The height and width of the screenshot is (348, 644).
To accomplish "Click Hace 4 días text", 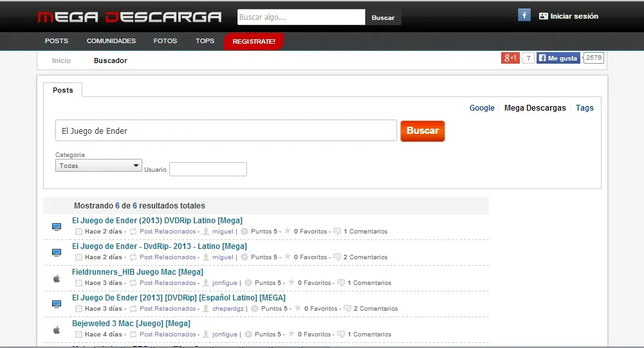I will 104,334.
